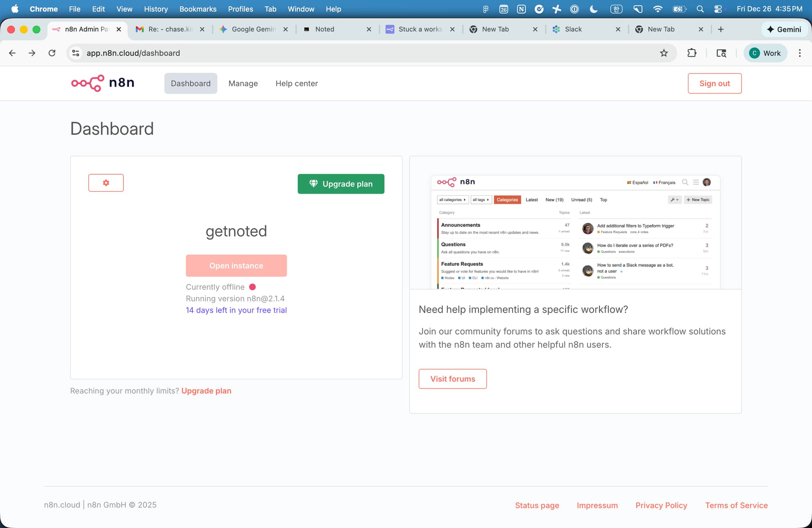812x528 pixels.
Task: Open the Gemini side panel button
Action: (x=784, y=29)
